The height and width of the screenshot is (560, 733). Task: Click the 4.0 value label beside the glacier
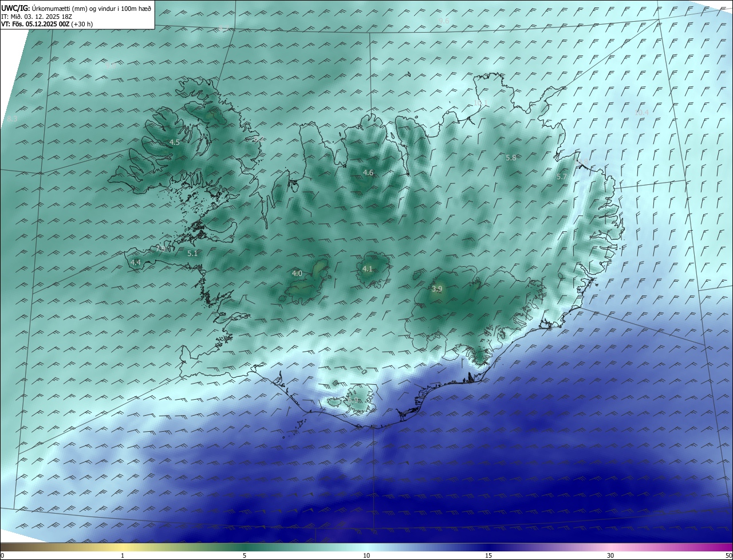click(x=297, y=273)
